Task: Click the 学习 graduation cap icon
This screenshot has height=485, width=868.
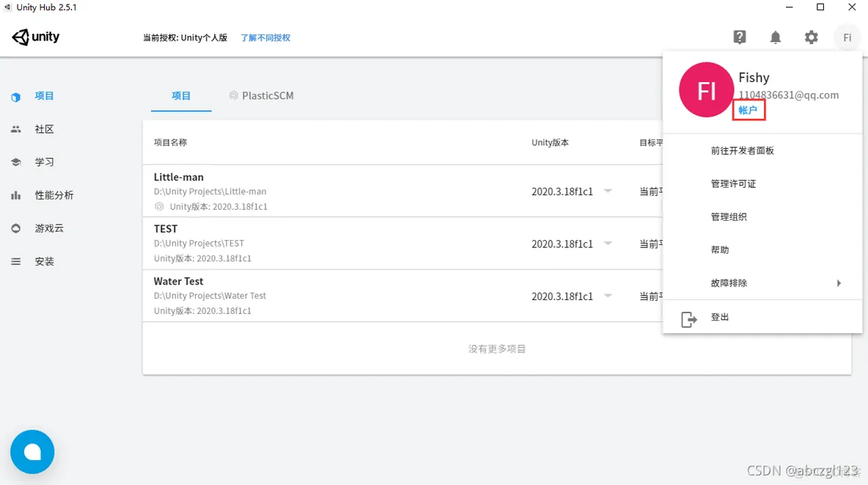Action: (x=15, y=162)
